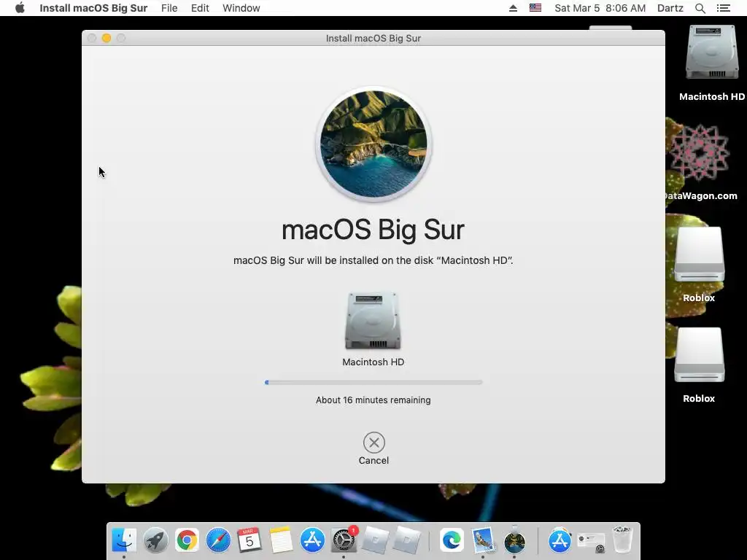The height and width of the screenshot is (560, 747).
Task: Click the "macOS Big Sur" large heading
Action: pos(373,230)
